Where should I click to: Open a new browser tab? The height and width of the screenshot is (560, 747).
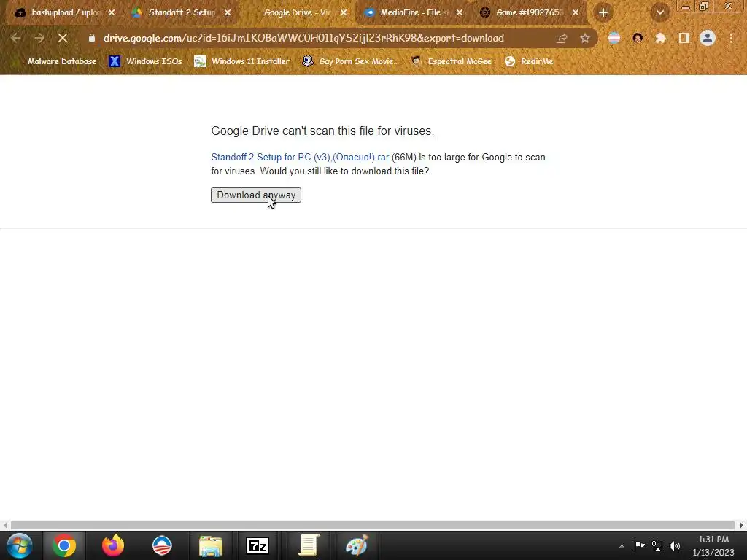click(x=603, y=12)
